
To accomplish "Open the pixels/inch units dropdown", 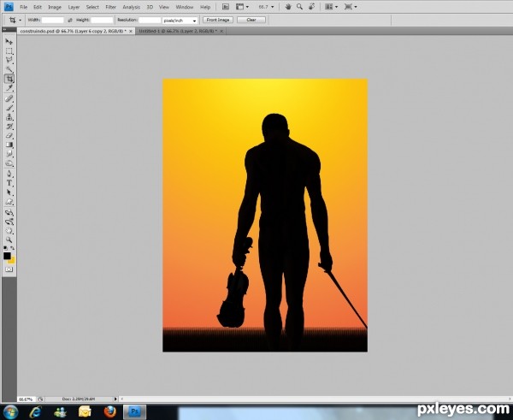I will click(180, 21).
